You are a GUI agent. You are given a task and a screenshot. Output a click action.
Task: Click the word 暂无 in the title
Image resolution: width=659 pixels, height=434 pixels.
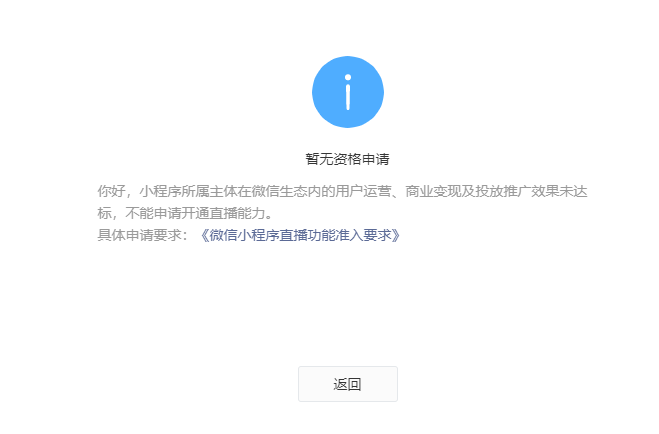click(x=319, y=159)
